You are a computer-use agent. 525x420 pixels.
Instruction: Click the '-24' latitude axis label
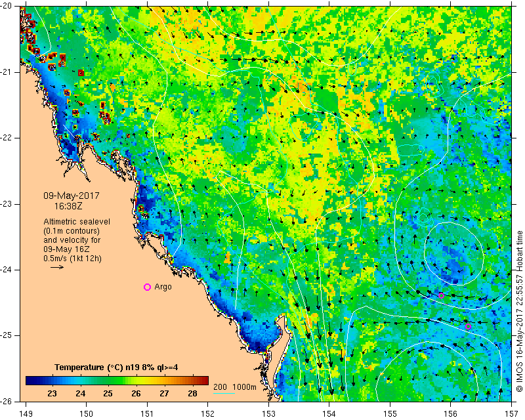[x=7, y=270]
